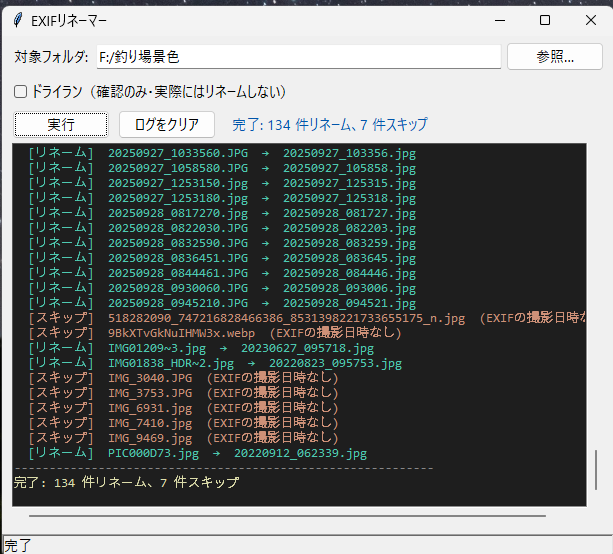This screenshot has height=554, width=613.
Task: Click new name 20220823_095753.jpg in log
Action: pos(335,364)
